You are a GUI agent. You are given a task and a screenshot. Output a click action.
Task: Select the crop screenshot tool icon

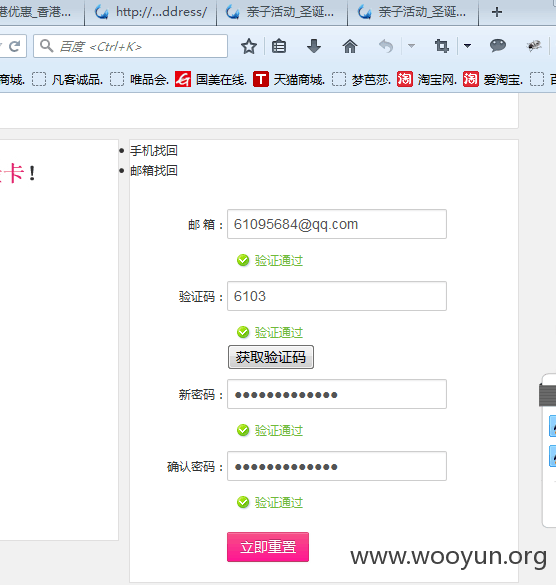coord(442,46)
